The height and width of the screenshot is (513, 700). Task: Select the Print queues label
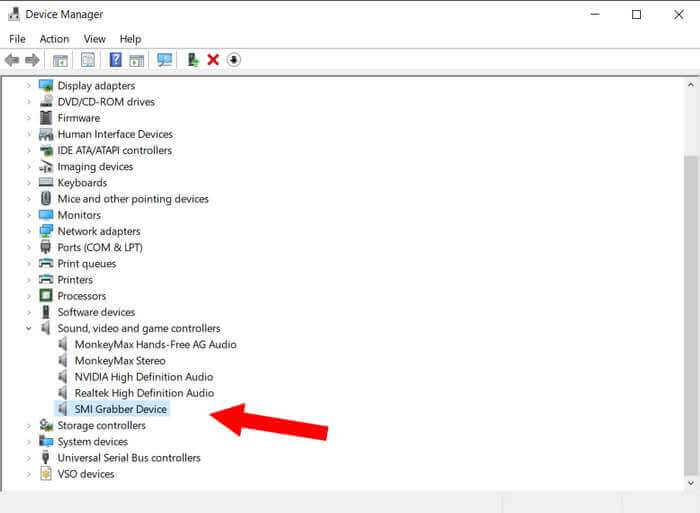(x=87, y=263)
